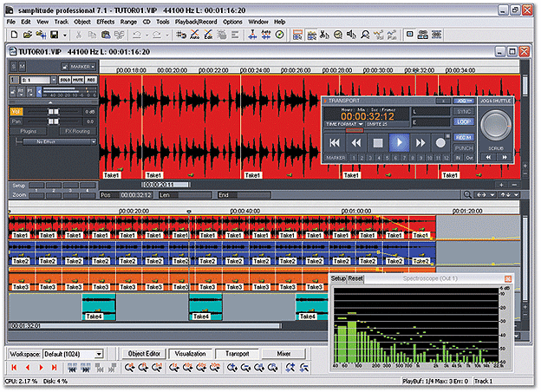This screenshot has height=392, width=541.
Task: Toggle REC arm on track 1
Action: point(91,80)
